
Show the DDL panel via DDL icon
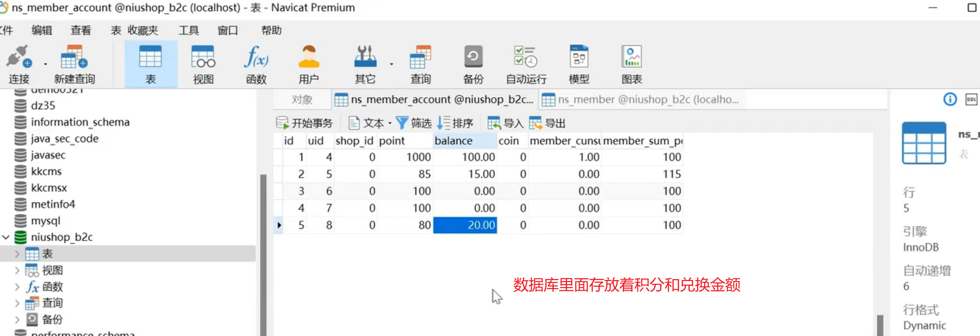click(x=971, y=100)
